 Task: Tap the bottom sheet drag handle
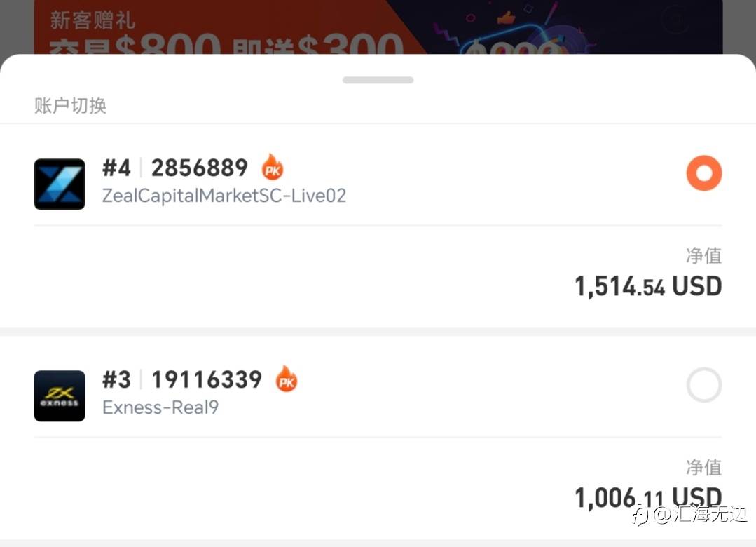point(378,80)
